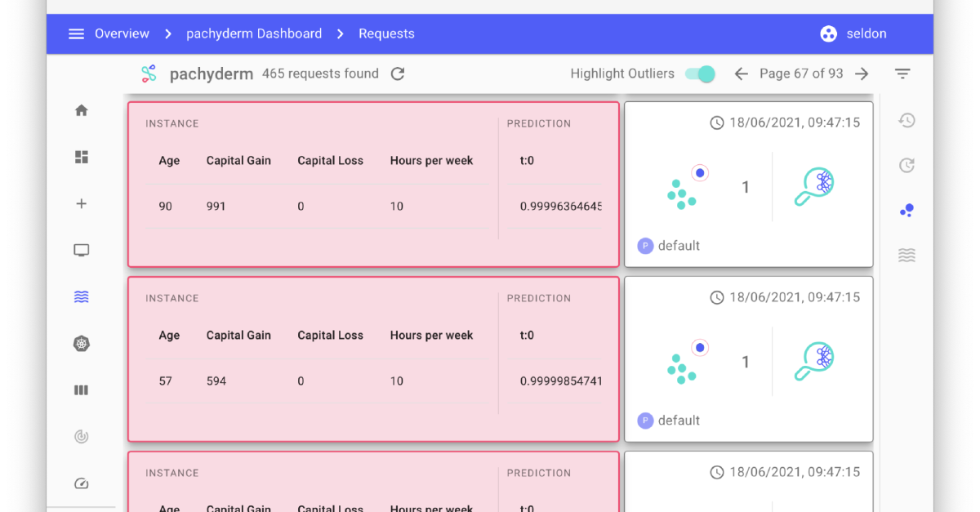Click the seldon user avatar icon
980x512 pixels.
pos(828,33)
